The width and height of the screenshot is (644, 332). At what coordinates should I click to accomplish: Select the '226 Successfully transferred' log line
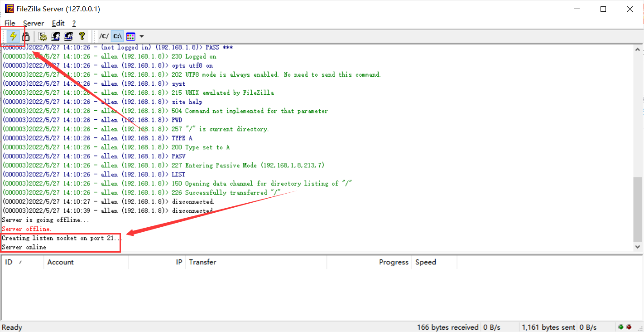[141, 192]
